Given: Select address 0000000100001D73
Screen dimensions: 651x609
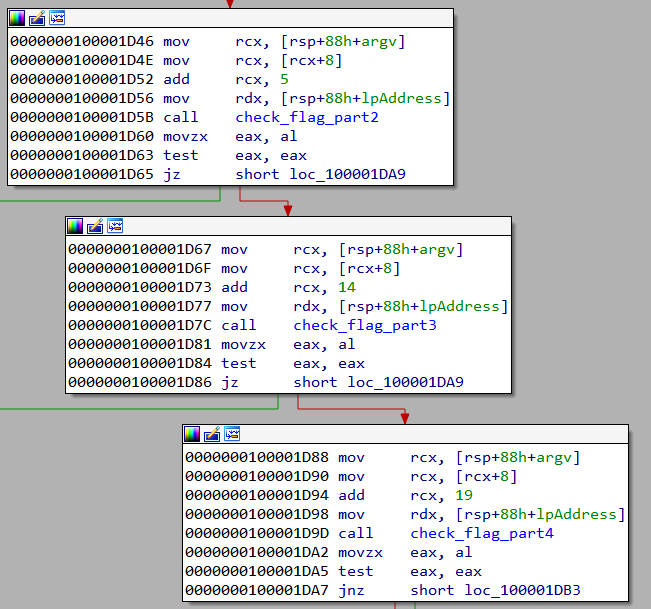Looking at the screenshot, I should (140, 287).
